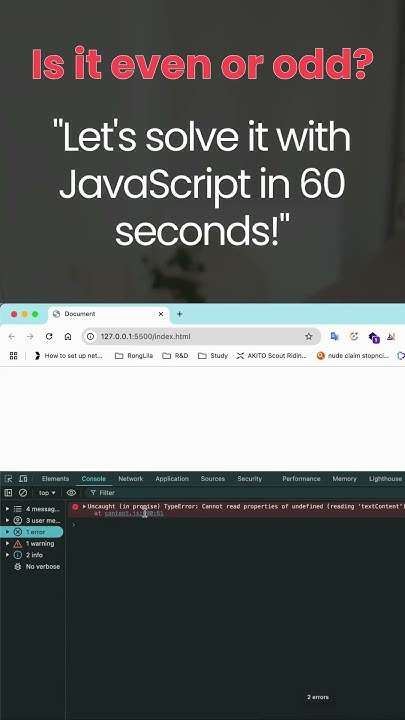The width and height of the screenshot is (405, 720).
Task: Open the bar chart extension icon
Action: click(x=391, y=337)
